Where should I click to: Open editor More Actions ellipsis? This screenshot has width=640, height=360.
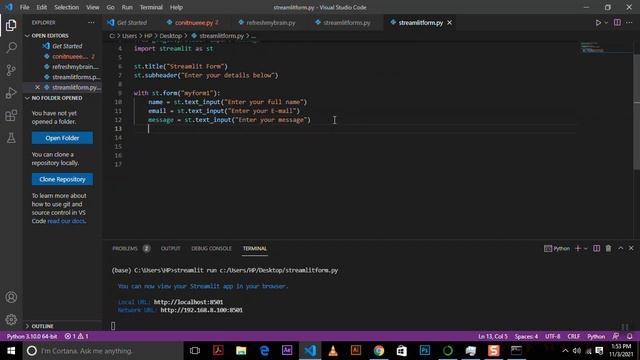(629, 22)
